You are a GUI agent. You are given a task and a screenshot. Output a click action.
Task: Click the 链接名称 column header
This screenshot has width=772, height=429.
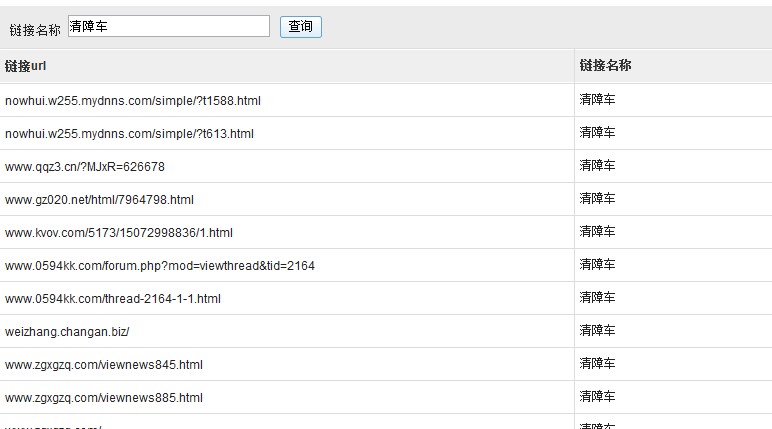coord(605,66)
